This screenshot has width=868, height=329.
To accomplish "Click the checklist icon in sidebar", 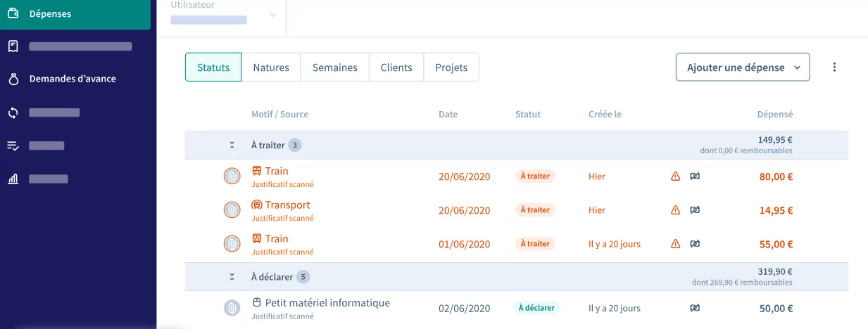I will click(x=13, y=146).
